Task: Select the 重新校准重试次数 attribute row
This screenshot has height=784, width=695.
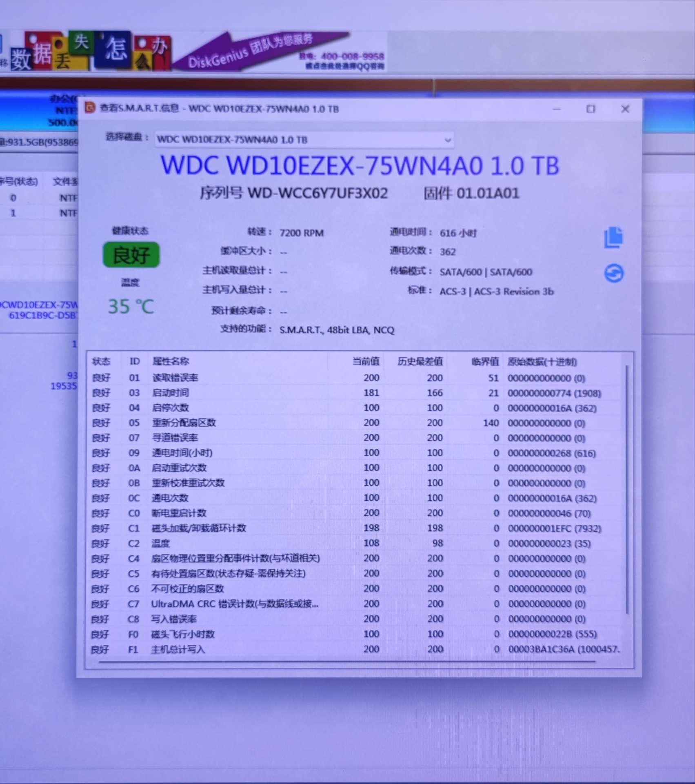Action: pos(356,483)
